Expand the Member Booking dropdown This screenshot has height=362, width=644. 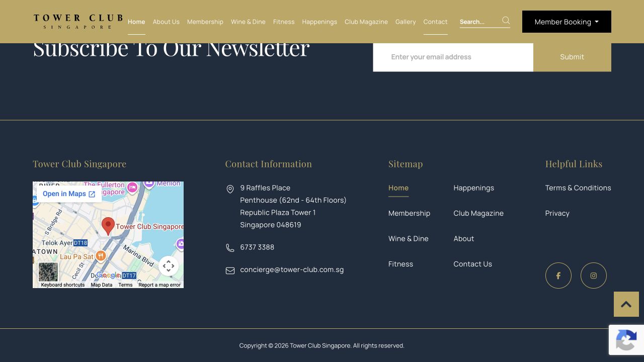[567, 22]
